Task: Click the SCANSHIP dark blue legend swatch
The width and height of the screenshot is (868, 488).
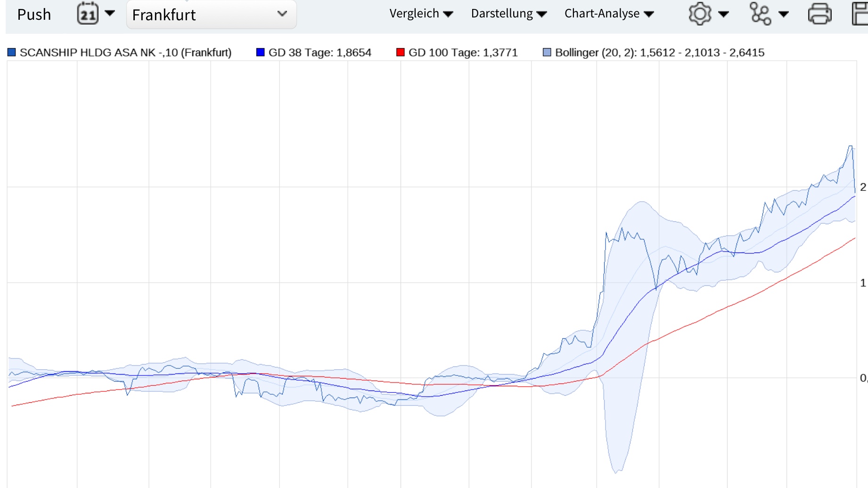Action: coord(12,52)
